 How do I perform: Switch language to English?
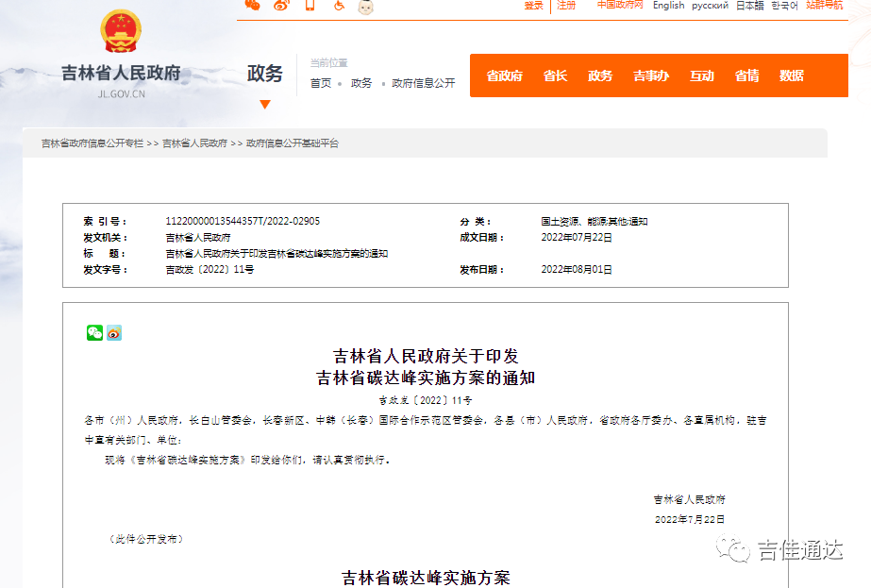click(x=668, y=6)
